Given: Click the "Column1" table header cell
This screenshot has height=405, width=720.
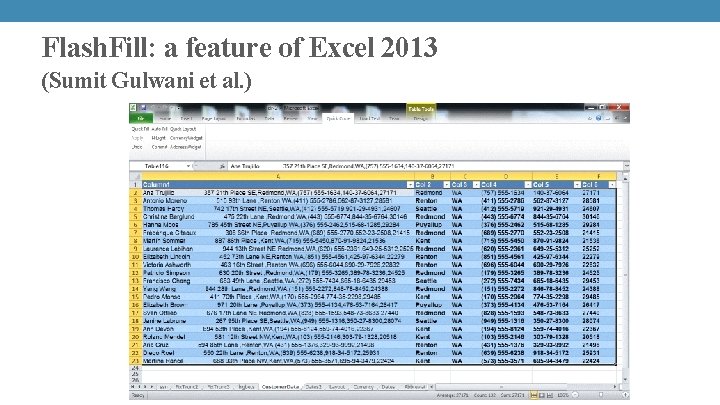Looking at the screenshot, I should coord(278,185).
